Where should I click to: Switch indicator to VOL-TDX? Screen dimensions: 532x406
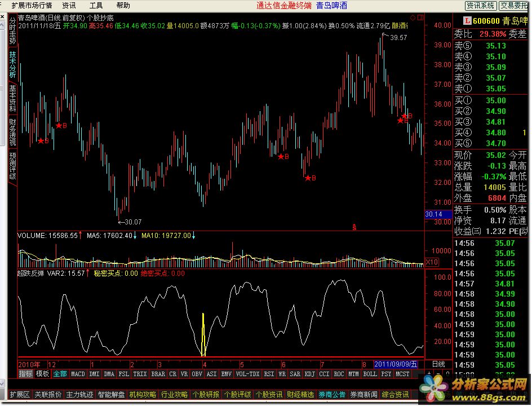pos(247,374)
